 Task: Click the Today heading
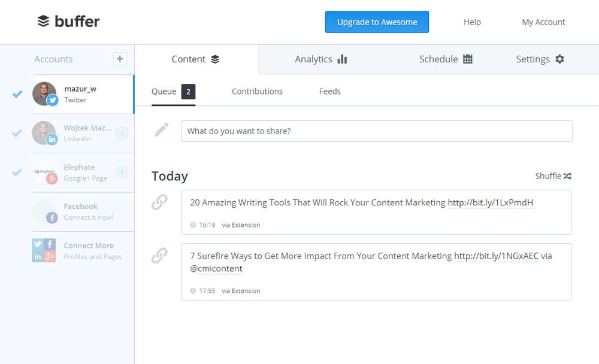point(170,176)
